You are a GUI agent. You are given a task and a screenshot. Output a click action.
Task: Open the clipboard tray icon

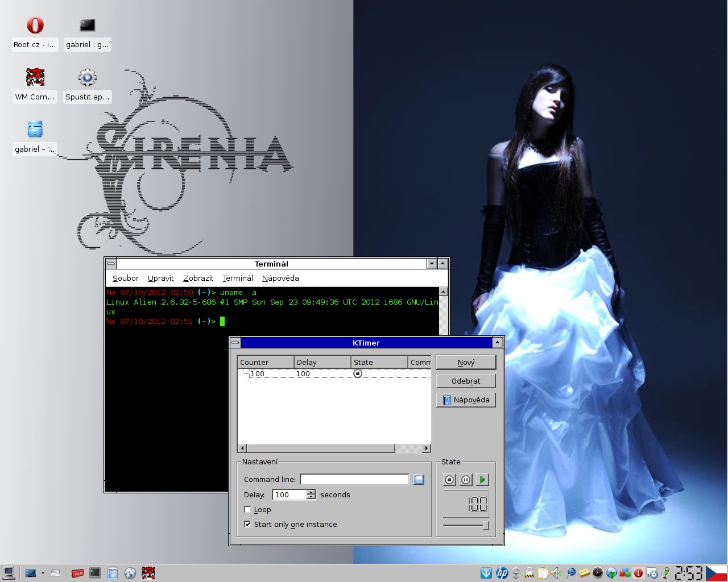pyautogui.click(x=543, y=573)
